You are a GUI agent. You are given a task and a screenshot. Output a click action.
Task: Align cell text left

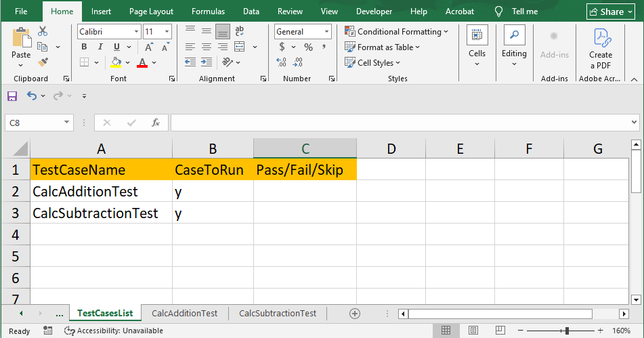190,47
